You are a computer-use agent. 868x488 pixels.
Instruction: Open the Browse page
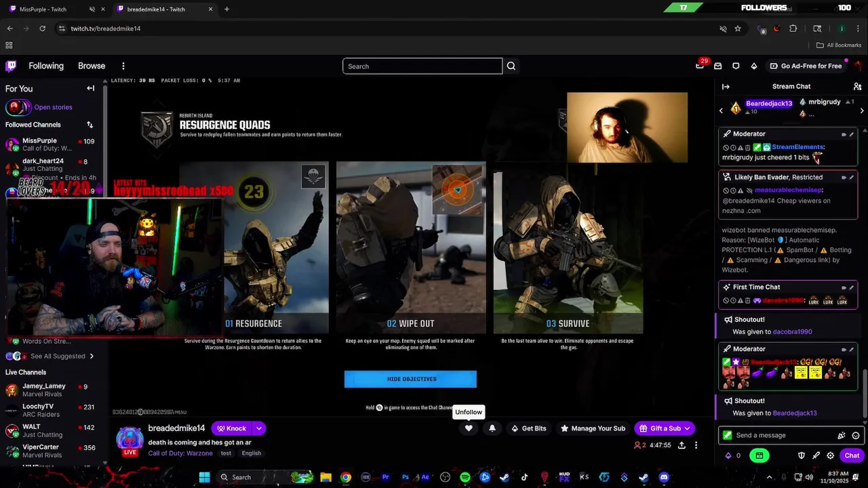click(x=92, y=66)
